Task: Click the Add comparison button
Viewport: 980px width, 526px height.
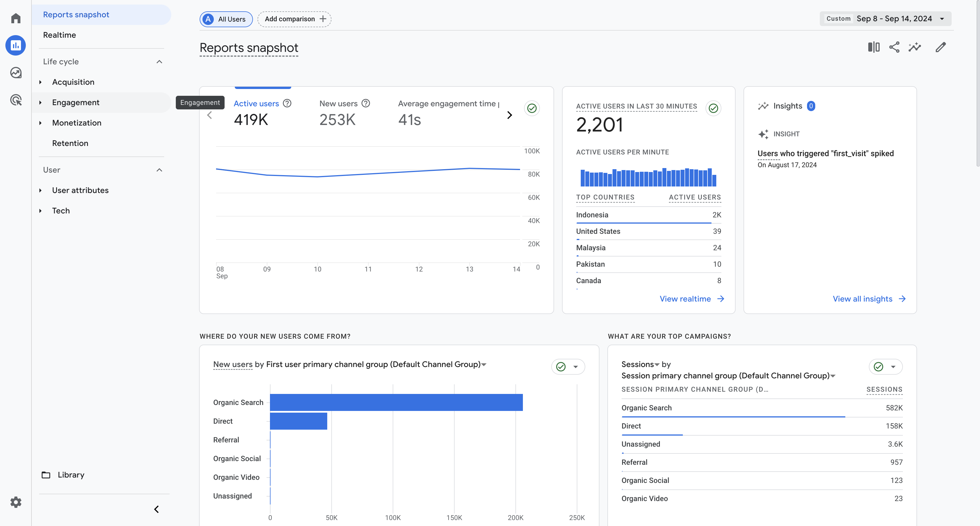Action: [x=294, y=19]
